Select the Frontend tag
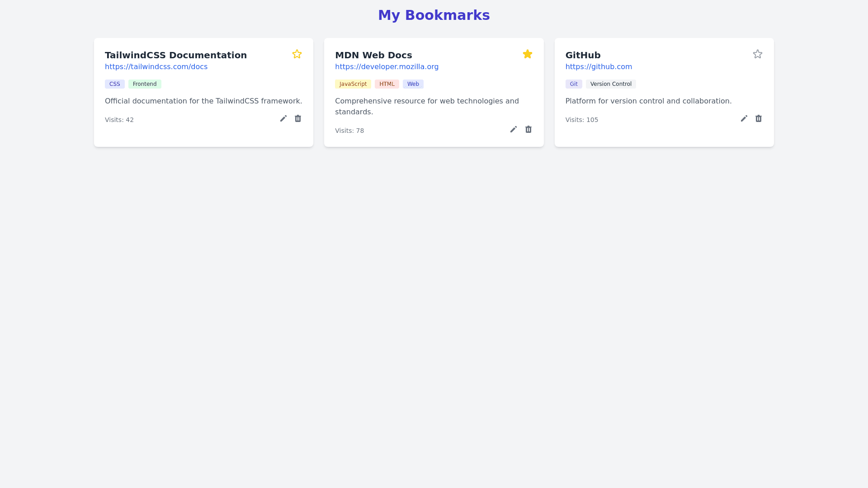868x488 pixels. coord(145,84)
